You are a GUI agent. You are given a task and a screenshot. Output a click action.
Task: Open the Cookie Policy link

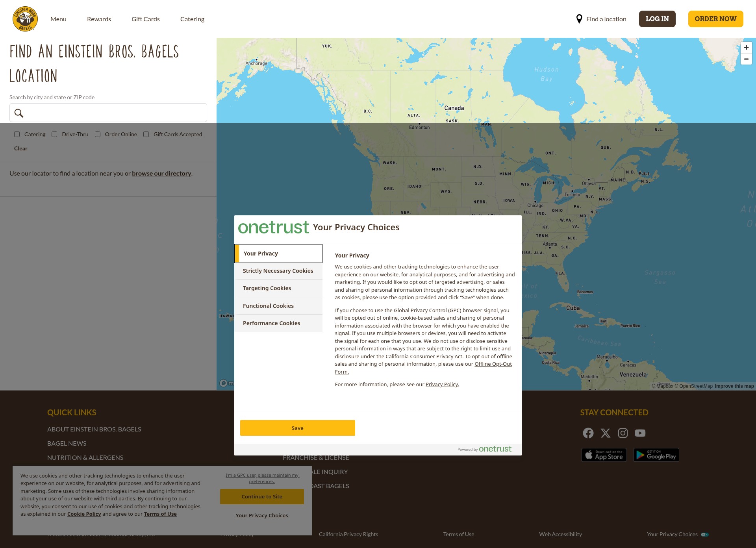click(84, 514)
